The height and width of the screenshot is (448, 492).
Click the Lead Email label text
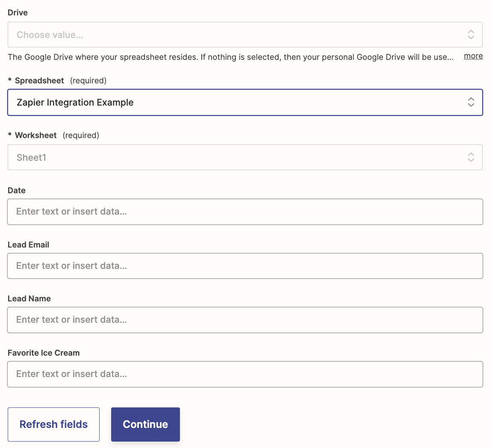tap(28, 245)
